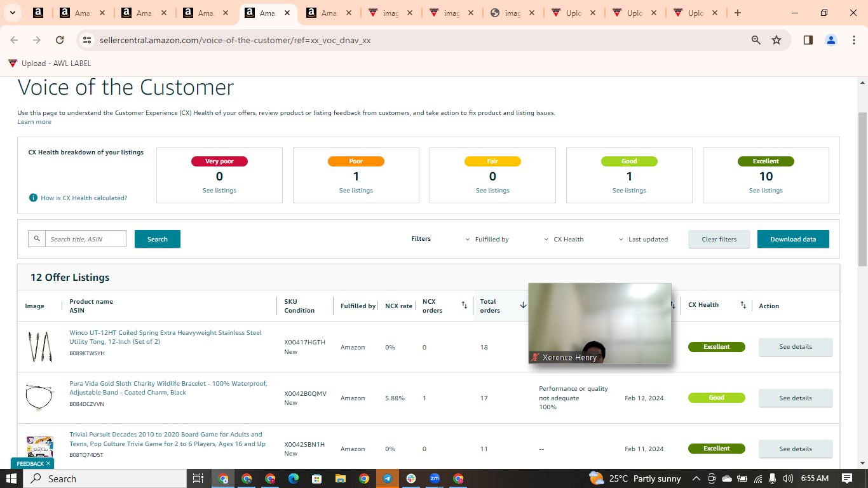The image size is (868, 488).
Task: Click the Download data button
Action: pos(793,239)
